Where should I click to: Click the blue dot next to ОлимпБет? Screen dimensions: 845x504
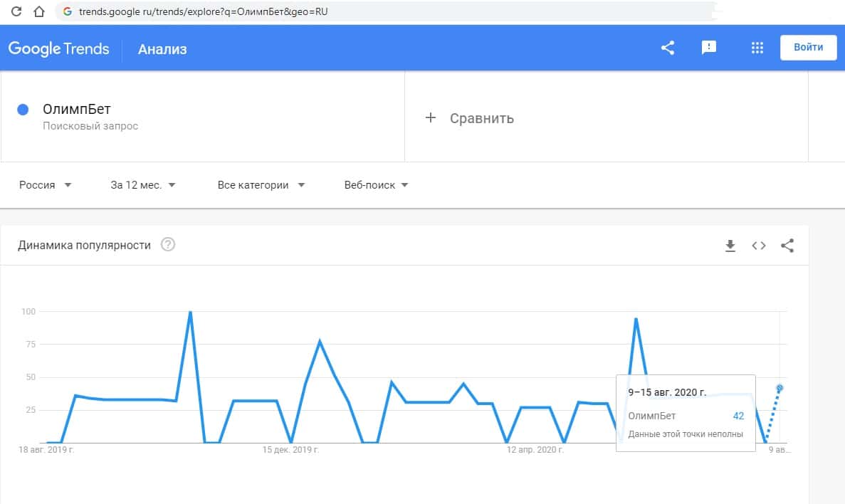(23, 110)
